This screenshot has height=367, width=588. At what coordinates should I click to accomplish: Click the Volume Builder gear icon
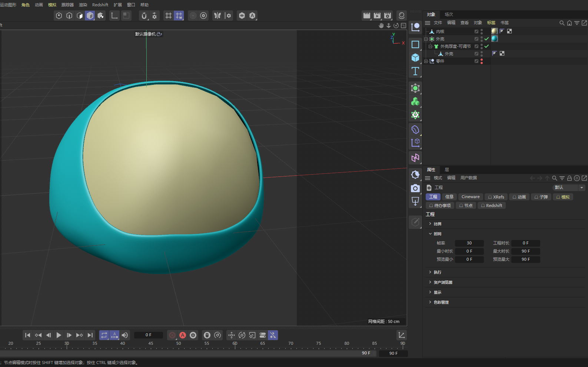pyautogui.click(x=415, y=115)
